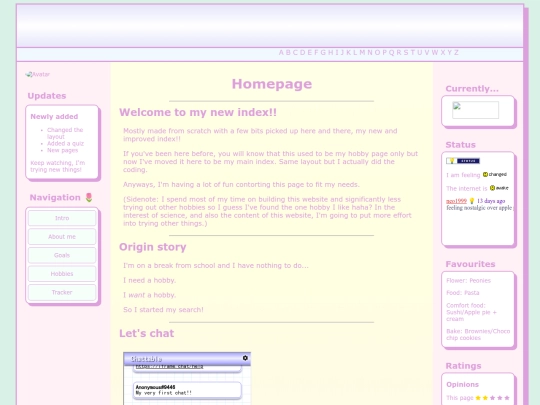Click the 'My very first chat!!' message
The width and height of the screenshot is (540, 405).
click(x=187, y=390)
